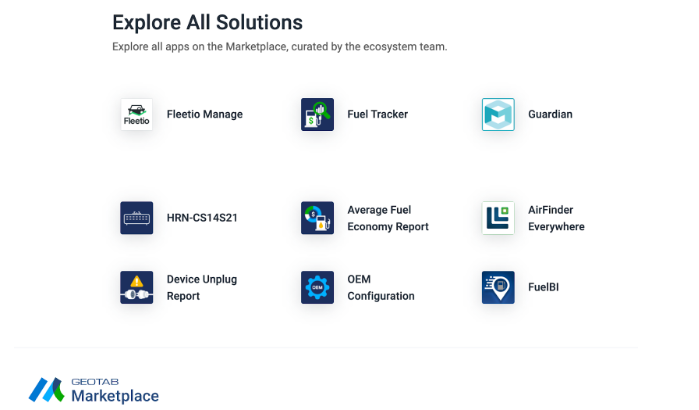
Task: Open the HRN-CS14S21 harness icon
Action: pos(136,218)
